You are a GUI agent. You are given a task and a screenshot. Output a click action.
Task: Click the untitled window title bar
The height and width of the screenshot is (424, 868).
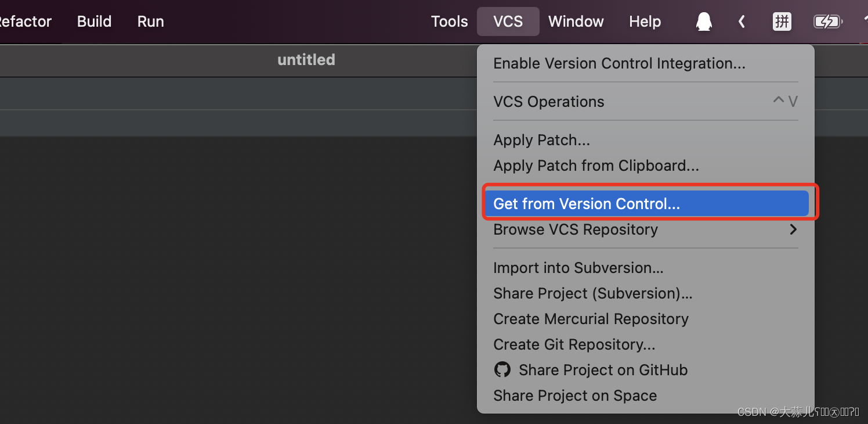[306, 60]
